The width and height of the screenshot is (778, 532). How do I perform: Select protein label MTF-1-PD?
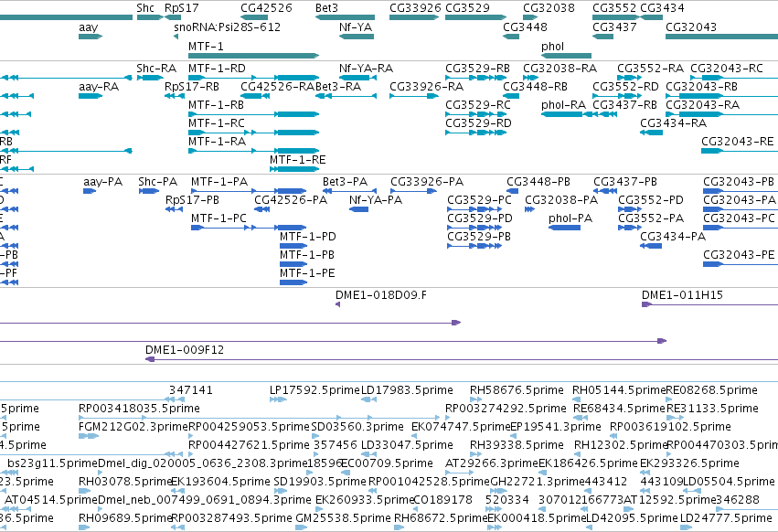[x=307, y=238]
